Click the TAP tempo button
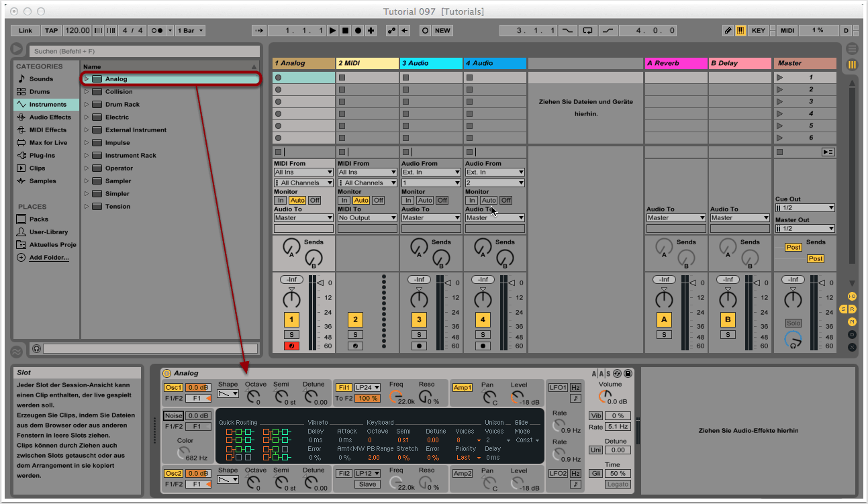Screen dimensions: 868x504 51,31
